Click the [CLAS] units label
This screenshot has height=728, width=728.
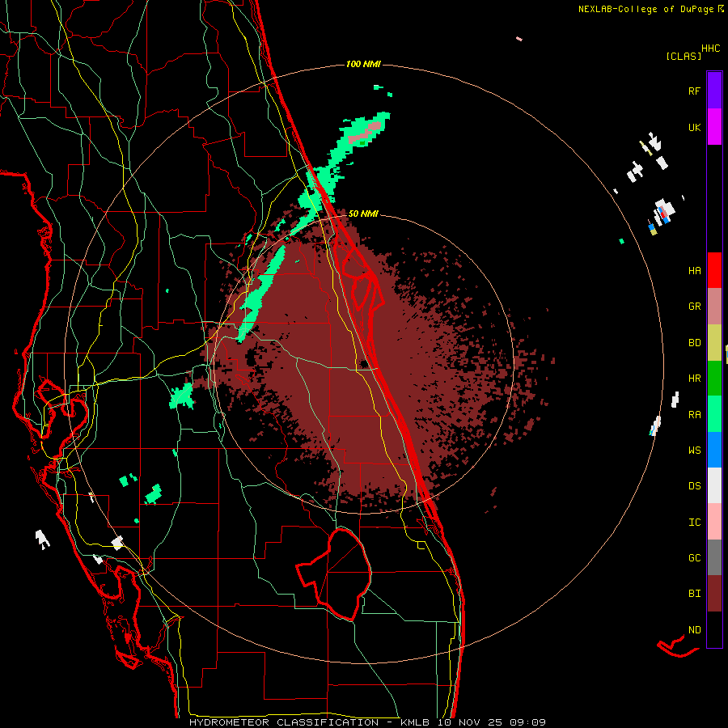tap(684, 56)
